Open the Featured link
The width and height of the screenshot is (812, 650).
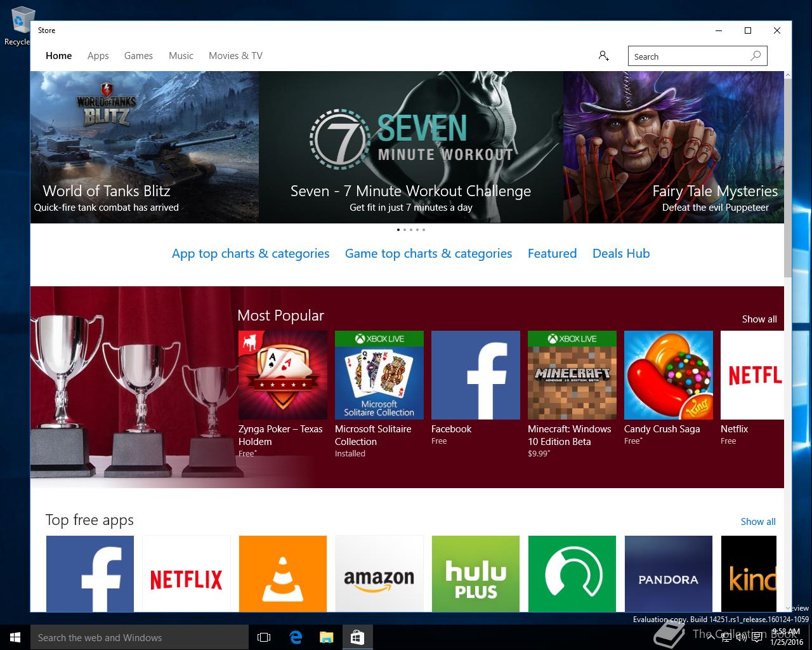[552, 253]
